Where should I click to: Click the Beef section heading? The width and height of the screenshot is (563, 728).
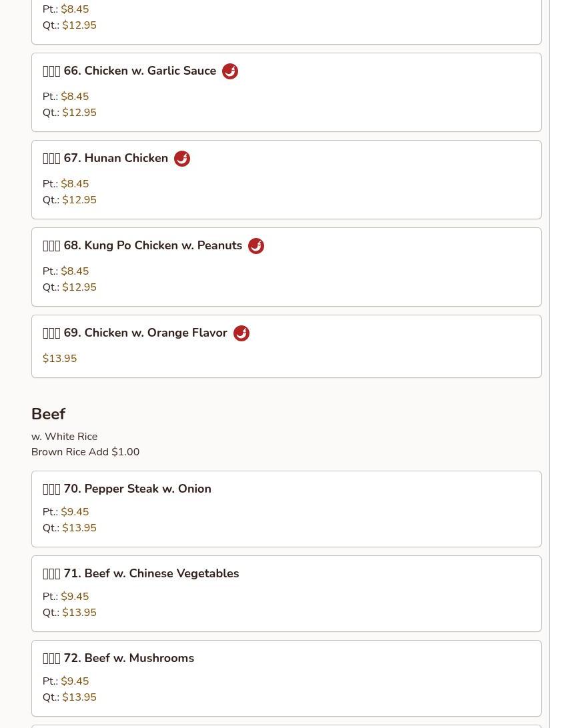coord(48,414)
